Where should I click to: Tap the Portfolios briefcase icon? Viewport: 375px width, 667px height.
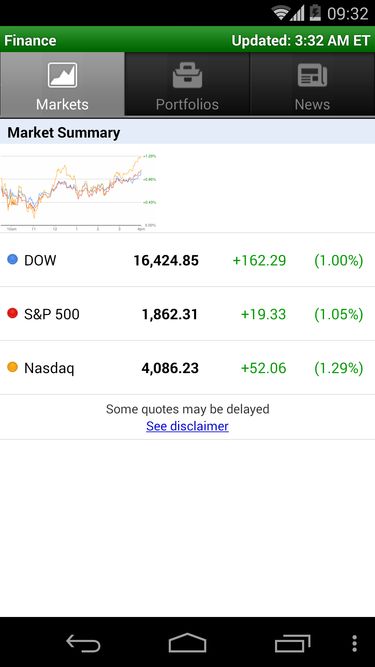187,75
